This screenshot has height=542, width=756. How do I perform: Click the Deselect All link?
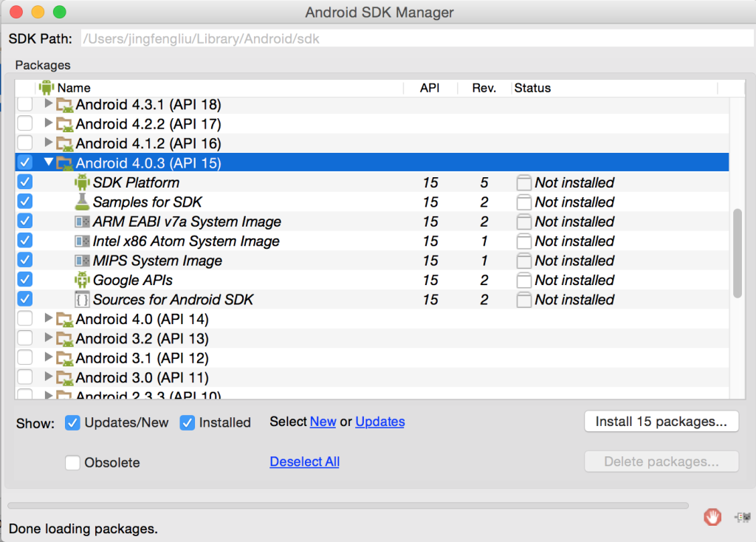[304, 462]
